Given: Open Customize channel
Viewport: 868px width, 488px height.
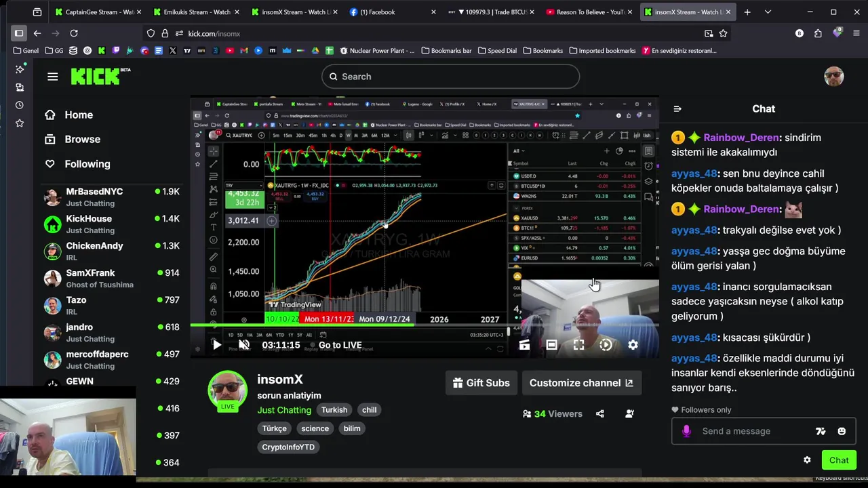Looking at the screenshot, I should click(581, 383).
